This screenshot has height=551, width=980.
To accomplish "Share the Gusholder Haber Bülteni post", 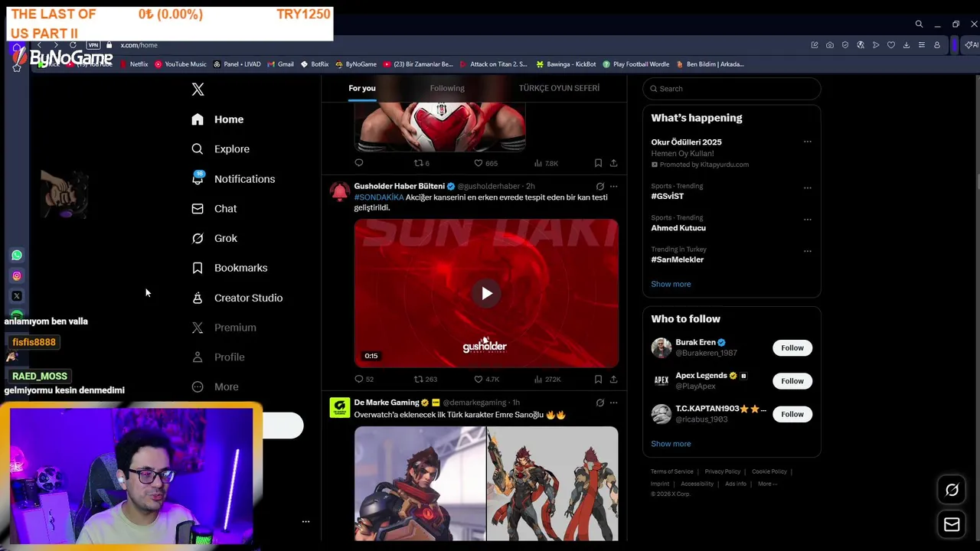I will click(613, 379).
